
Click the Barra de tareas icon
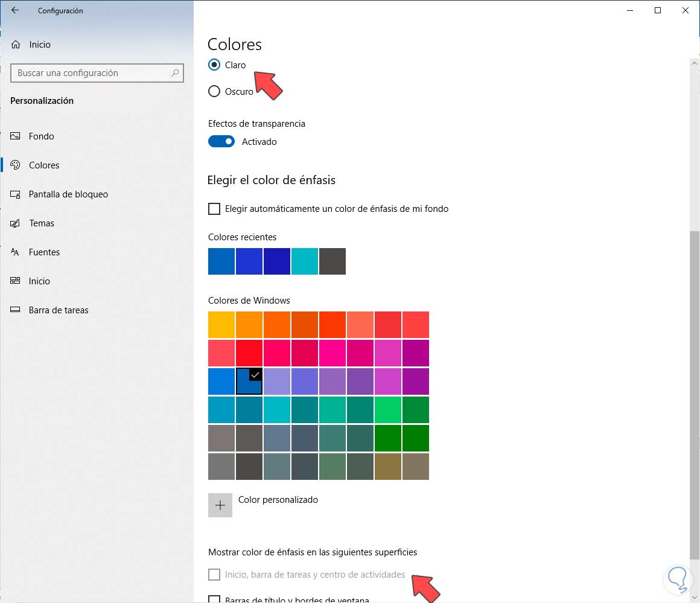[15, 310]
